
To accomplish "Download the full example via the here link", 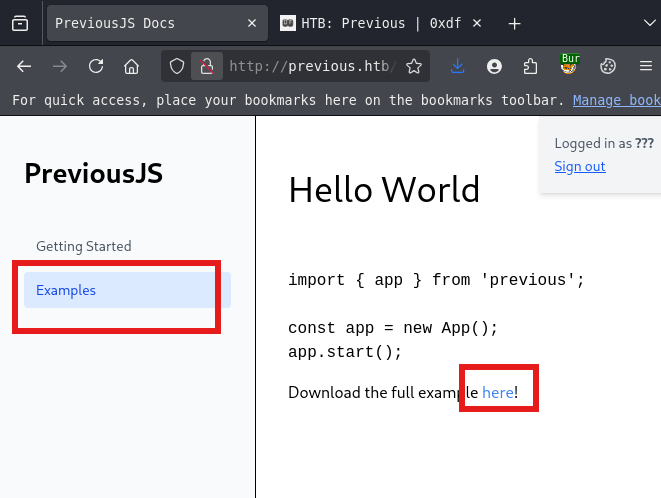I will 498,393.
